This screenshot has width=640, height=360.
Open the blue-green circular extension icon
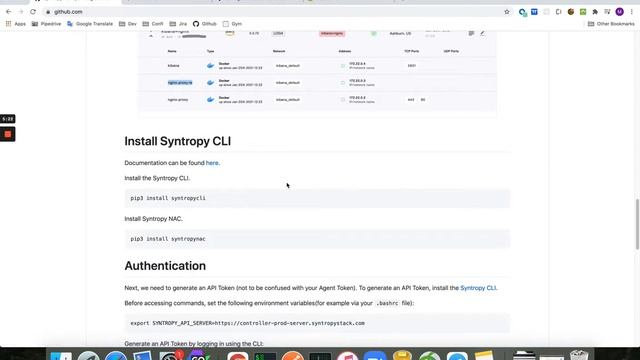pyautogui.click(x=522, y=12)
